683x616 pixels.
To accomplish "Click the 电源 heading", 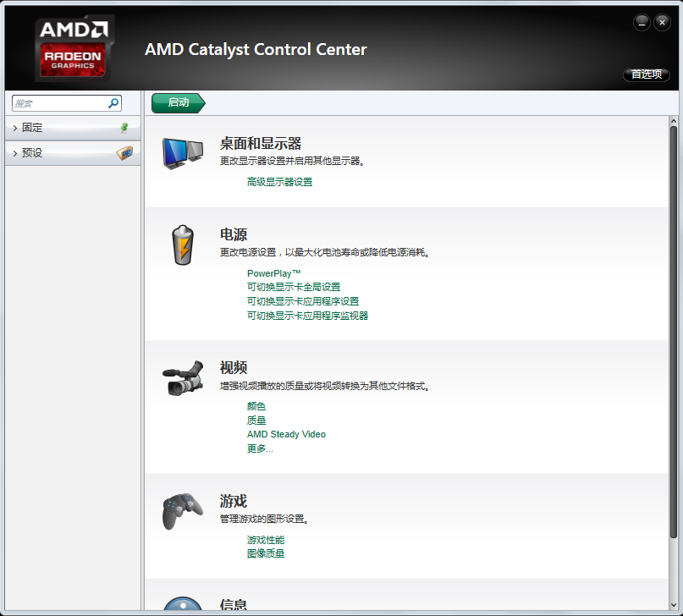I will (x=234, y=234).
